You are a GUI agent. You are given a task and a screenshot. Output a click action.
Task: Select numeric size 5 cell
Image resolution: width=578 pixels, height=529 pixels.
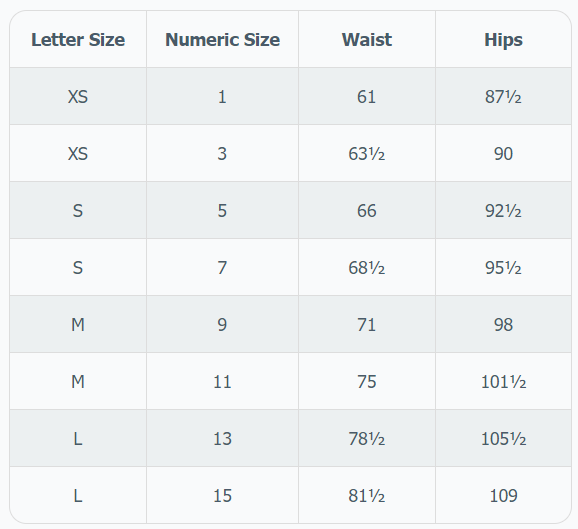pos(222,210)
